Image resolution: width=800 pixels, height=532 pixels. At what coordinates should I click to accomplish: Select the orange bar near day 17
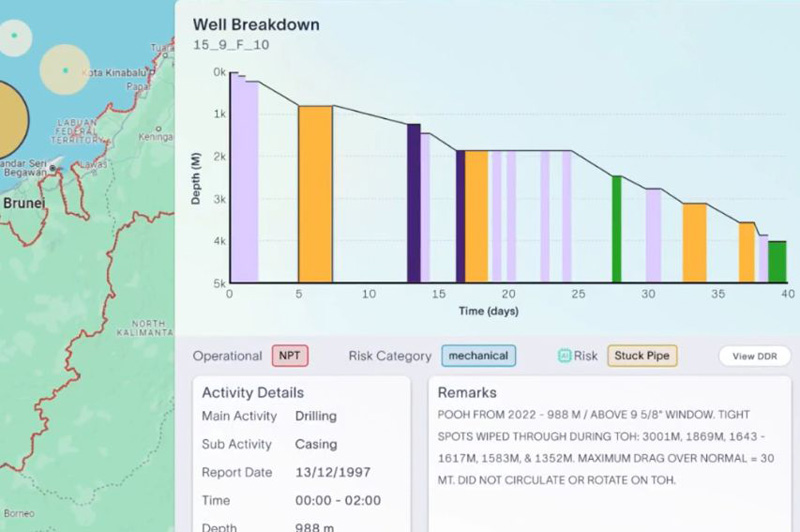point(476,217)
